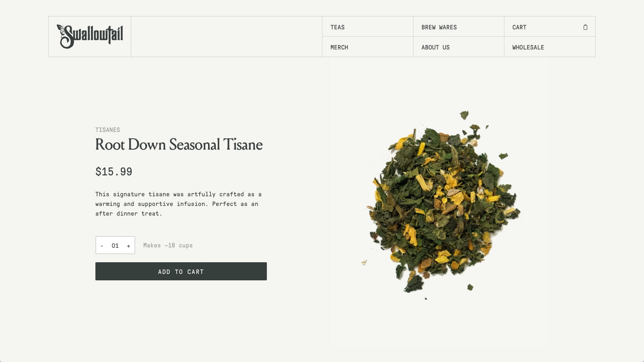Image resolution: width=644 pixels, height=362 pixels.
Task: Click the Tisanes category breadcrumb
Action: point(107,130)
